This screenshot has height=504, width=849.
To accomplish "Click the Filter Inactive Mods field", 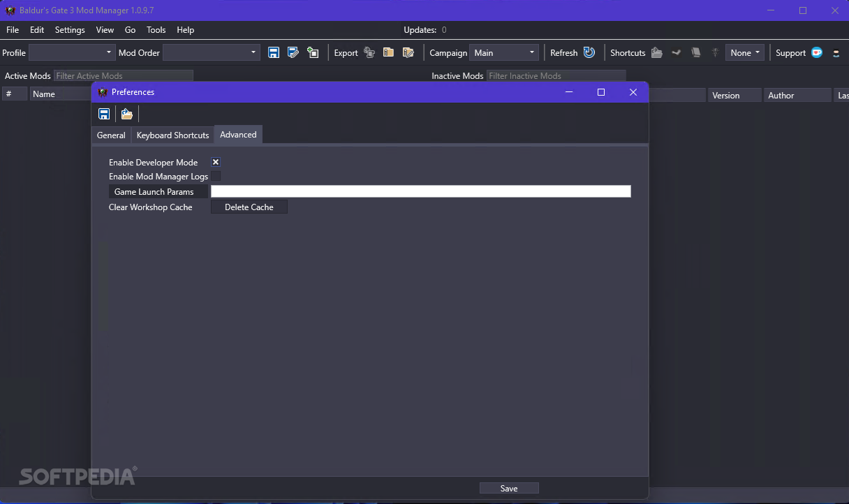I will [556, 76].
